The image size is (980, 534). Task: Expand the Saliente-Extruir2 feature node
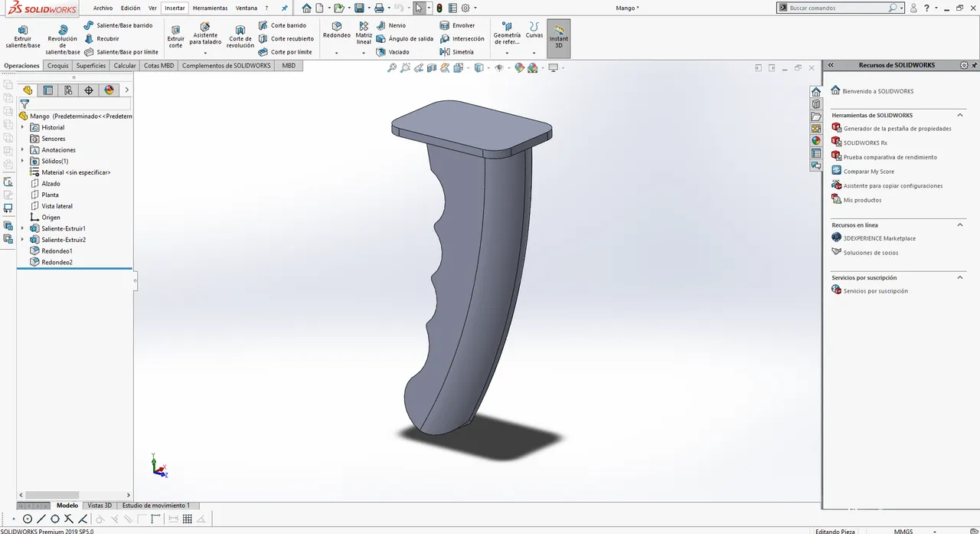point(22,240)
